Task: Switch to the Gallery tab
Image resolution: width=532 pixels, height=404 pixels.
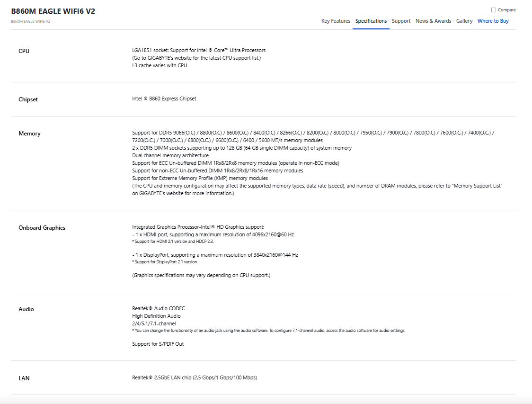Action: (x=464, y=21)
